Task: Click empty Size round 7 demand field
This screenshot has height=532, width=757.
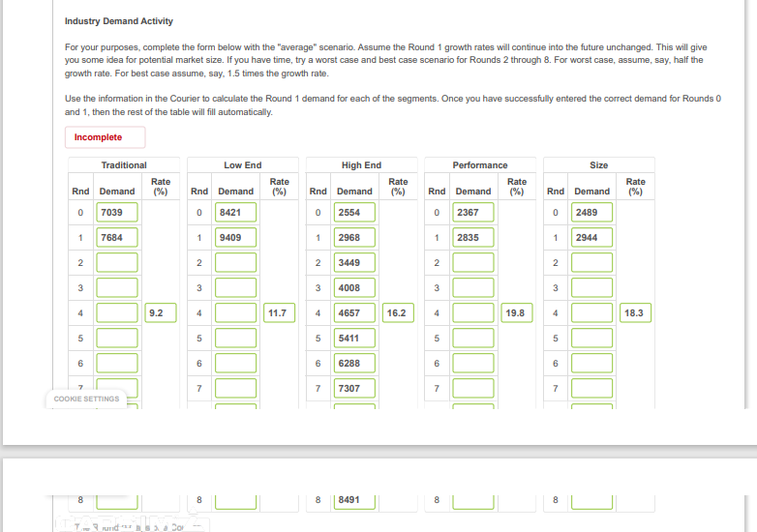Action: (591, 388)
